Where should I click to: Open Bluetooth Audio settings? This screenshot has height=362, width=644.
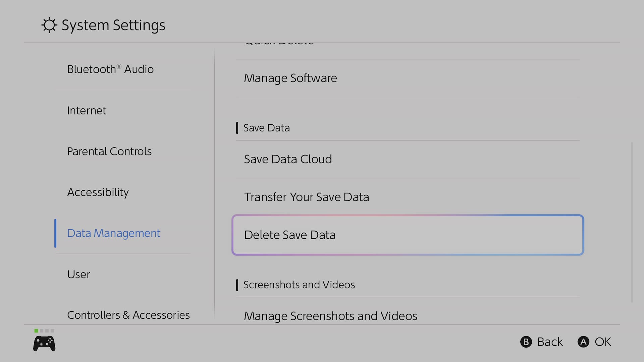(110, 69)
